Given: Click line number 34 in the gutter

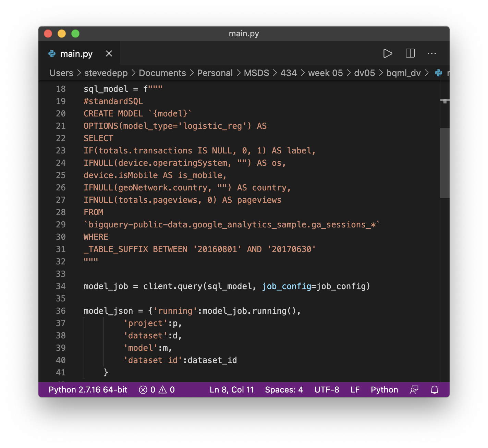Looking at the screenshot, I should [61, 286].
